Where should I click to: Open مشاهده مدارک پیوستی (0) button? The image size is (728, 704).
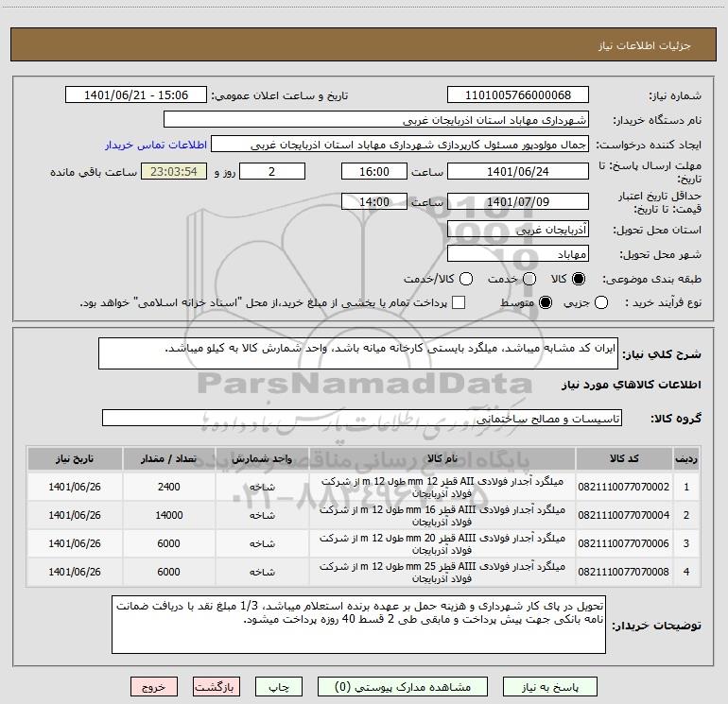coord(403,687)
